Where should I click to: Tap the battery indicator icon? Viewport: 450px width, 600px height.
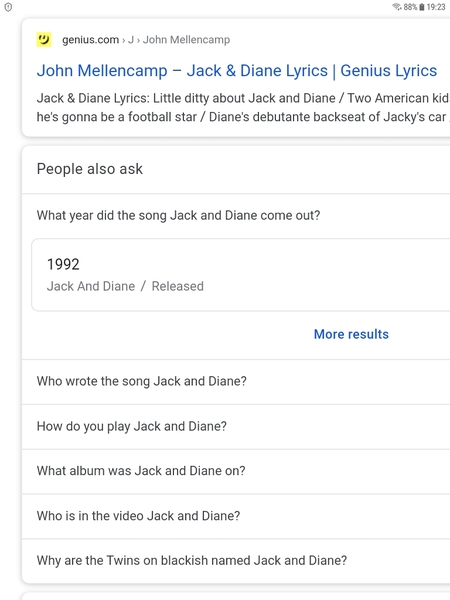(x=422, y=7)
